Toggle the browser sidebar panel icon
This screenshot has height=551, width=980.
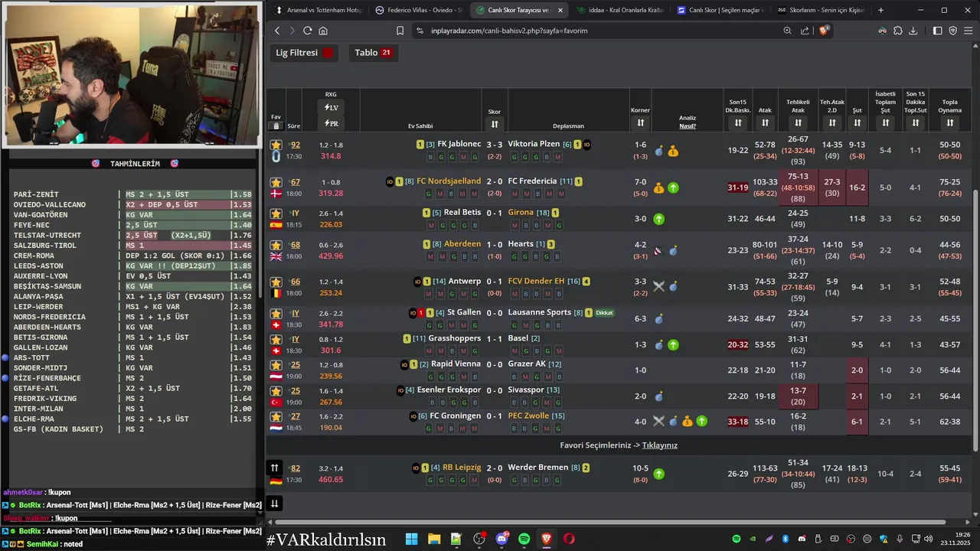pyautogui.click(x=937, y=31)
